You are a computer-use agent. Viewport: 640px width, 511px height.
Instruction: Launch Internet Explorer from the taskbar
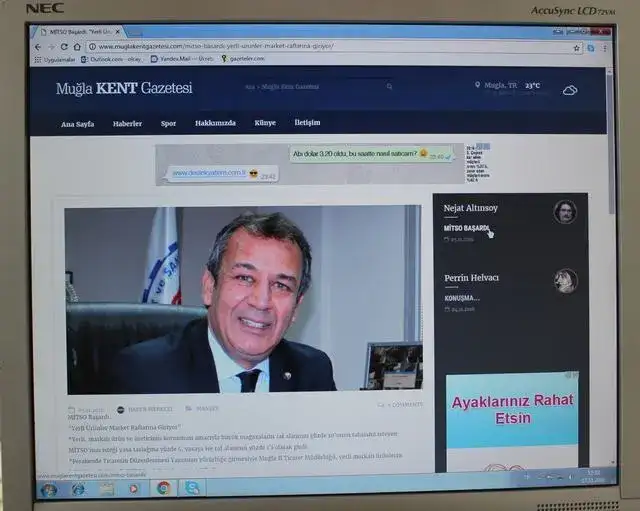click(78, 489)
